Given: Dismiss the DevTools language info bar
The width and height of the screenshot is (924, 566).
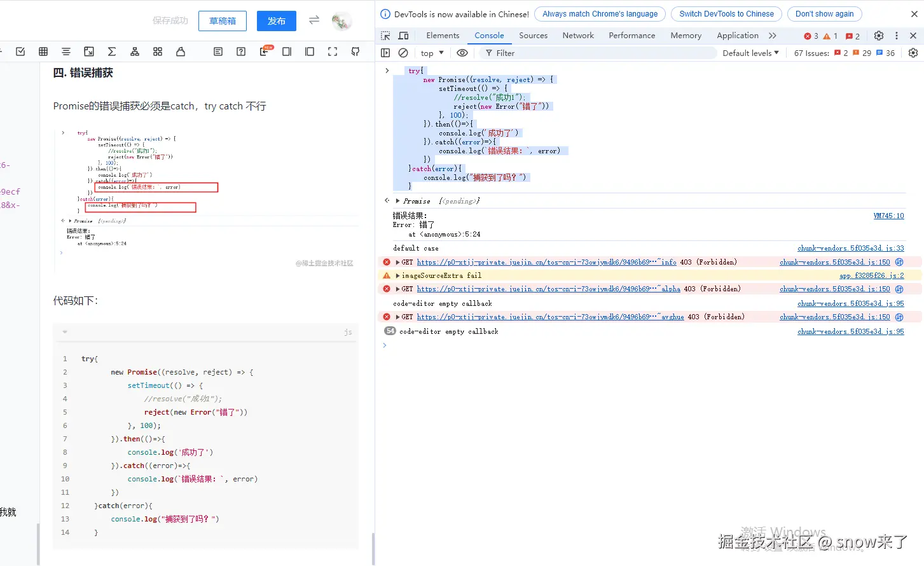Looking at the screenshot, I should click(914, 14).
